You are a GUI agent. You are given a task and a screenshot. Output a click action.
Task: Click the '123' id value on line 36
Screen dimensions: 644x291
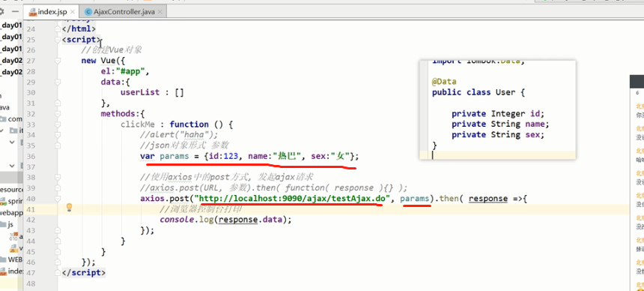(231, 157)
